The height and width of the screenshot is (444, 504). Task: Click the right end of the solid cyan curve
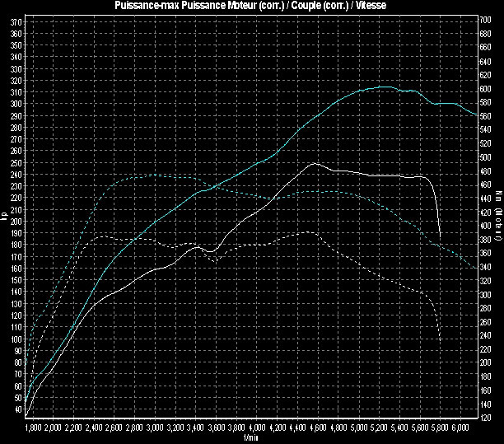(476, 115)
